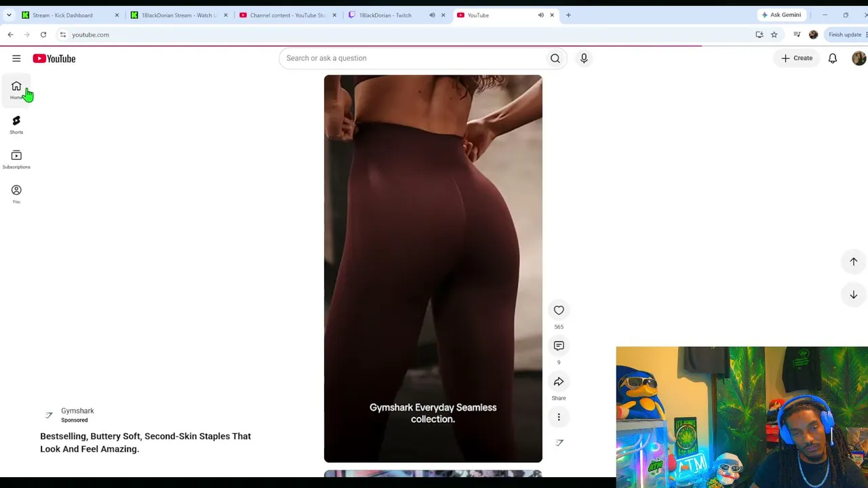The image size is (868, 488).
Task: View site information icon in address bar
Action: click(x=62, y=35)
